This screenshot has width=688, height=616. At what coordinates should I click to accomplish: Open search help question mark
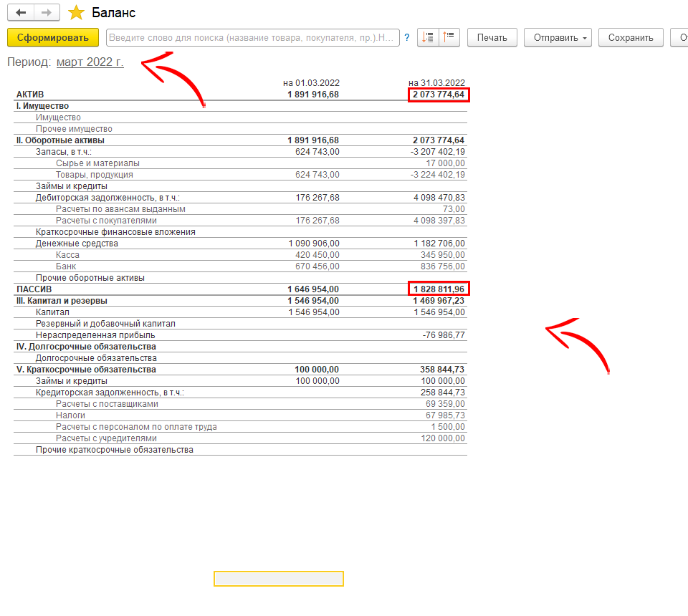(x=407, y=38)
